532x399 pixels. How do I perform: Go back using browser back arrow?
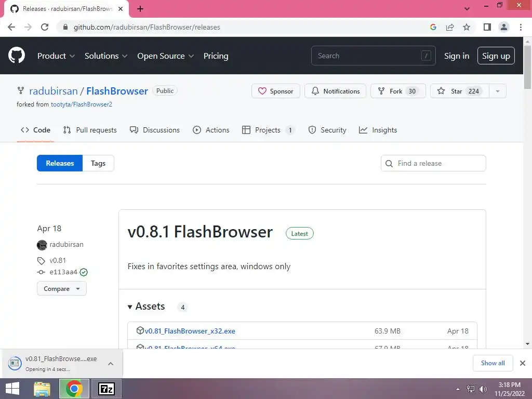click(x=11, y=27)
